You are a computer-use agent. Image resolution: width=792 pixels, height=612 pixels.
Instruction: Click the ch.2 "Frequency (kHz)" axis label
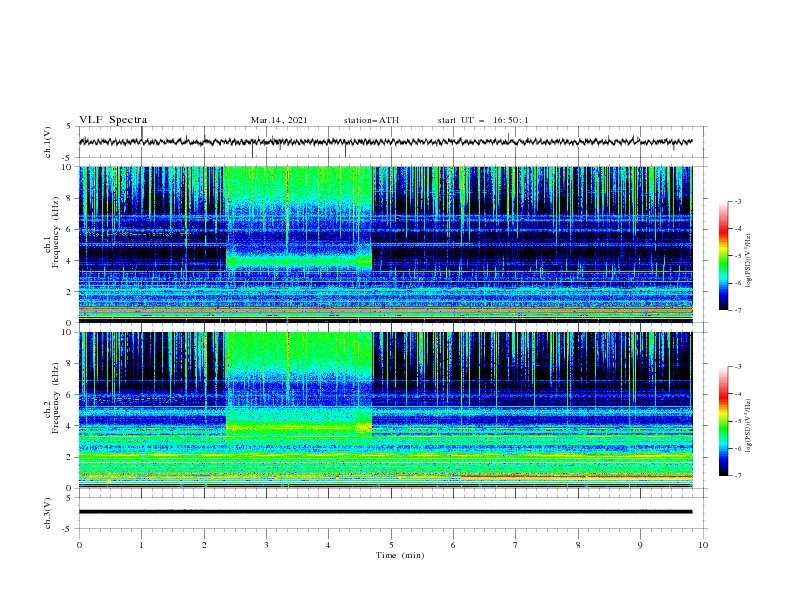pos(55,398)
